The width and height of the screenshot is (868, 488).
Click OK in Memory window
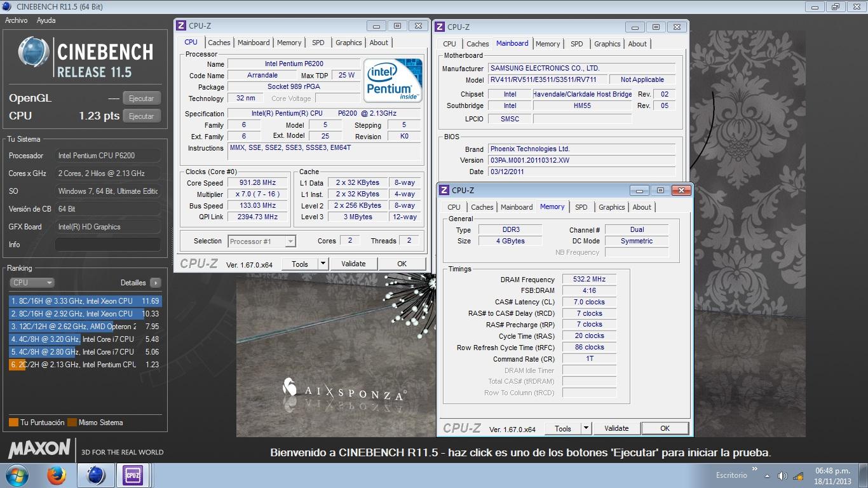665,428
